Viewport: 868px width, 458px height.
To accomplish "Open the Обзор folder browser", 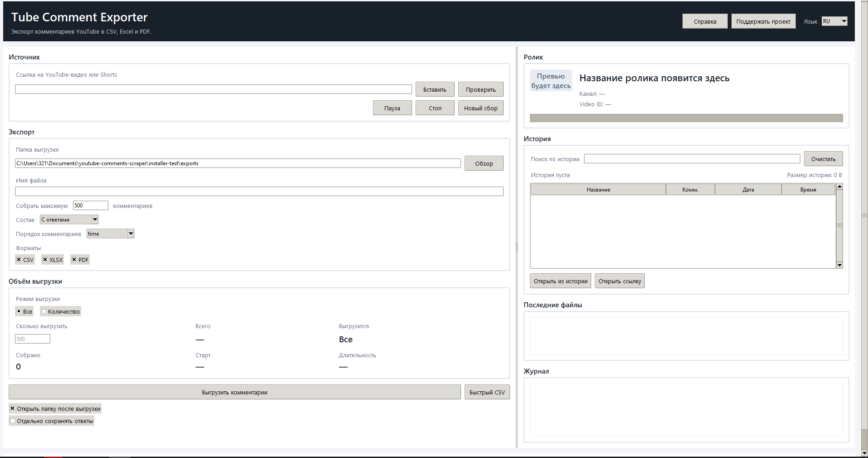I will 484,163.
